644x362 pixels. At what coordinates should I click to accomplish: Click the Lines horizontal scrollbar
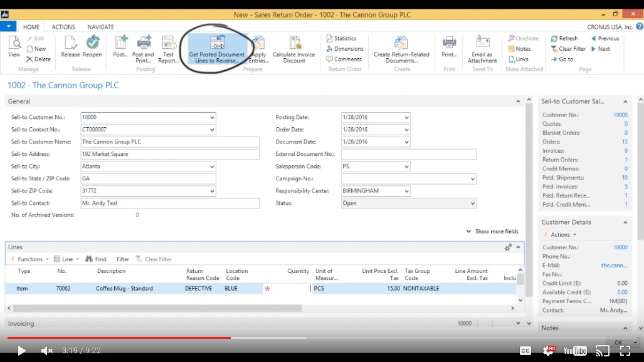tap(158, 308)
